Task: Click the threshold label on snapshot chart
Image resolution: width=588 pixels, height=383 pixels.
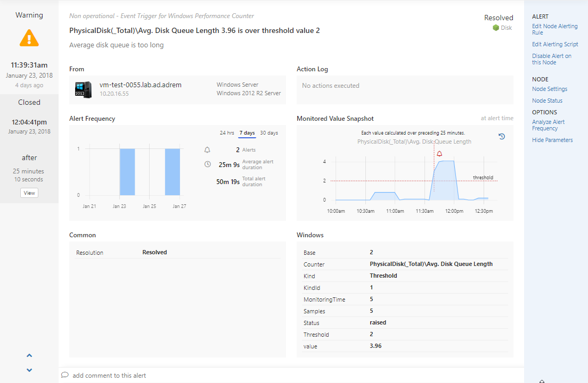Action: (483, 178)
